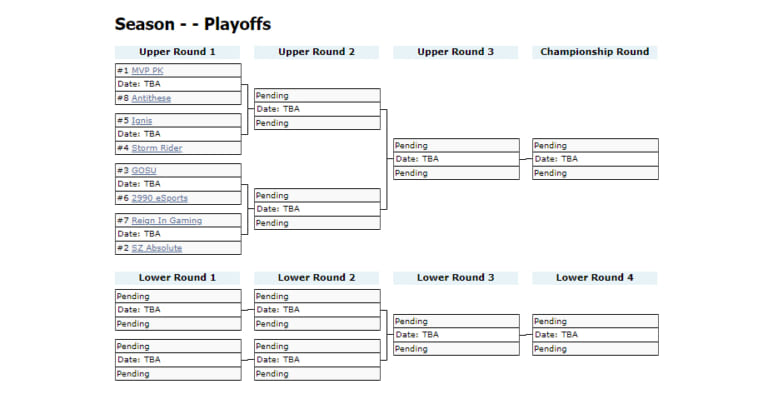Open the MVP PK team link
Screen dimensions: 768x404
click(147, 71)
